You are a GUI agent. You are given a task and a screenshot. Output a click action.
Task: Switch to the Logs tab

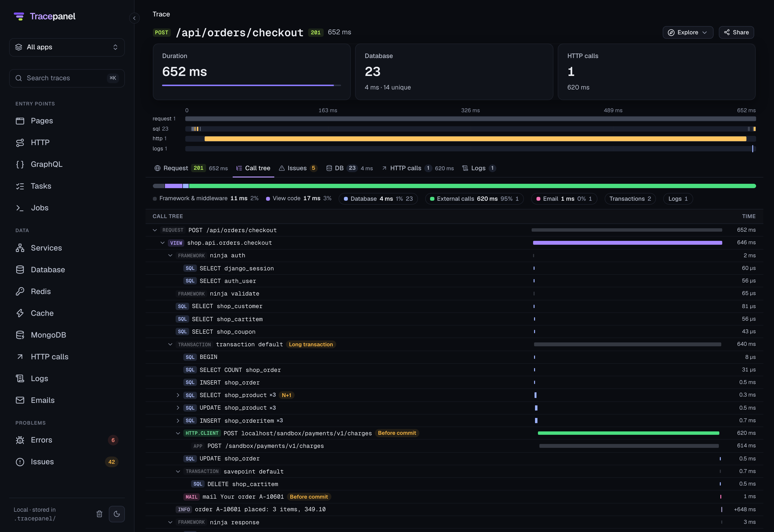479,168
